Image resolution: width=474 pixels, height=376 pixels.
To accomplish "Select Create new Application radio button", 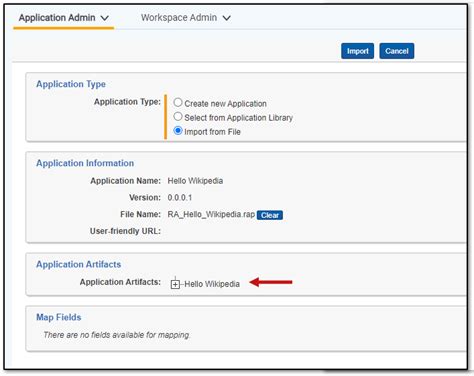I will (178, 102).
